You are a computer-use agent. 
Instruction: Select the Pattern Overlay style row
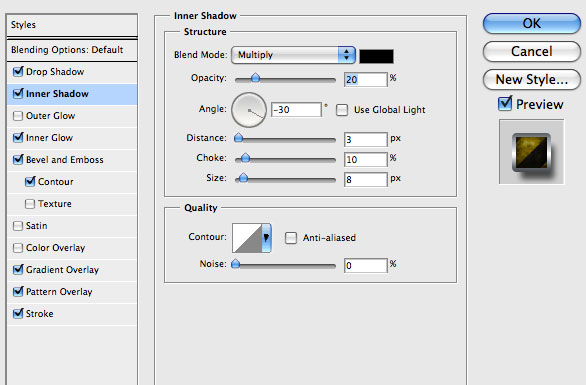72,292
